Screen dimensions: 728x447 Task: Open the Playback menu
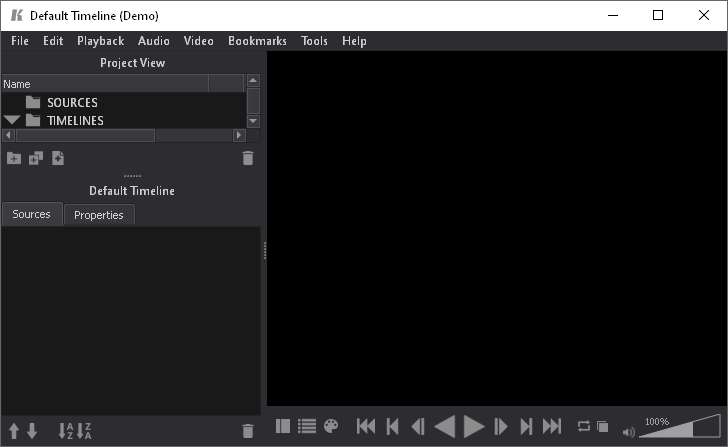100,41
